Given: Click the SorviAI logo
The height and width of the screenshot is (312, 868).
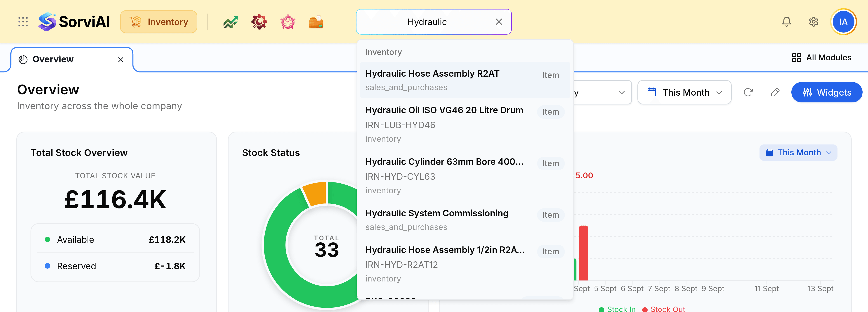Looking at the screenshot, I should pos(74,22).
